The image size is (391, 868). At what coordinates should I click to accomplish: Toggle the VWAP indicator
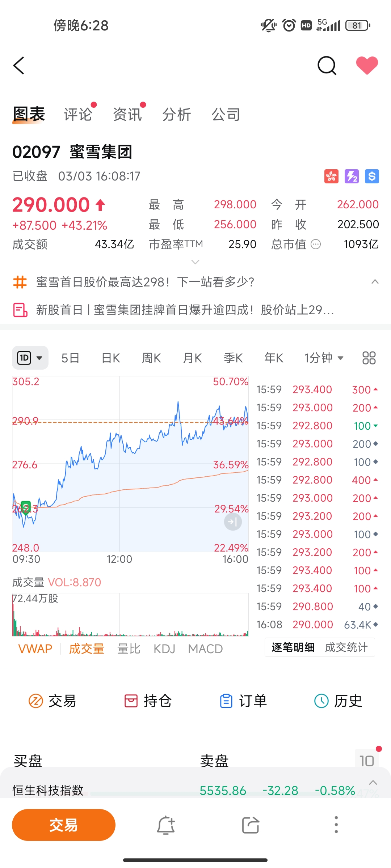coord(35,649)
